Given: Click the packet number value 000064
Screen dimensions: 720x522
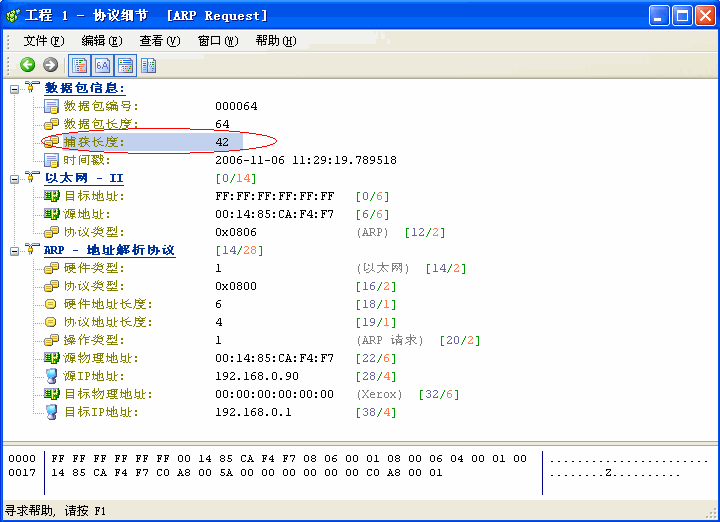Looking at the screenshot, I should 236,106.
